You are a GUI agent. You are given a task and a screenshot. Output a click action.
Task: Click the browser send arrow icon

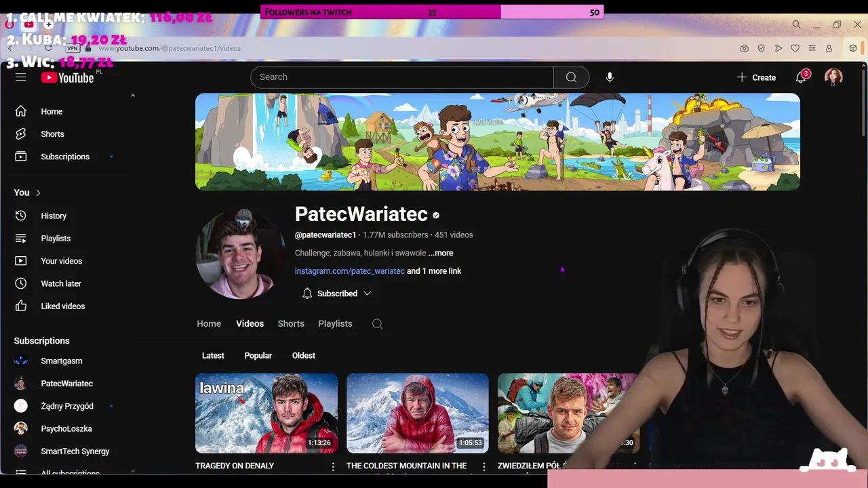click(x=778, y=48)
